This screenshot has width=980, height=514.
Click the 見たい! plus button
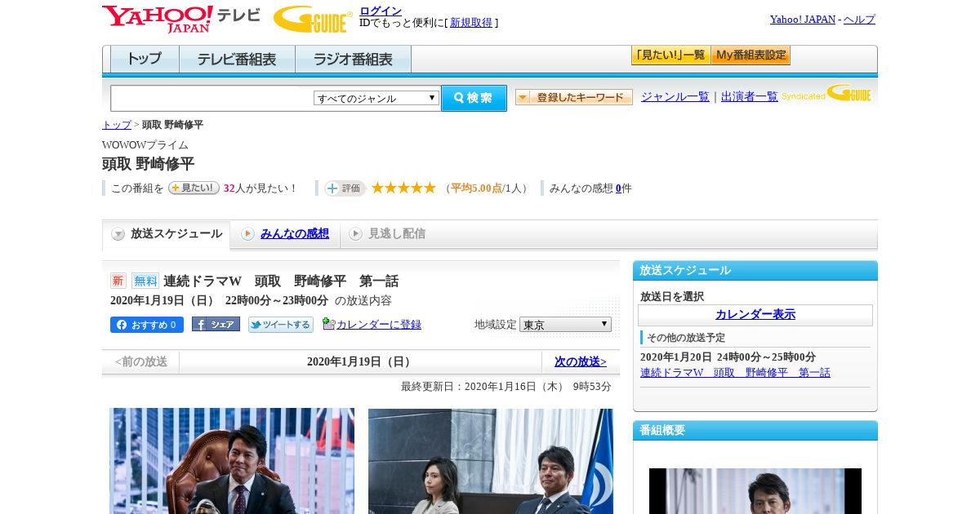pyautogui.click(x=194, y=188)
